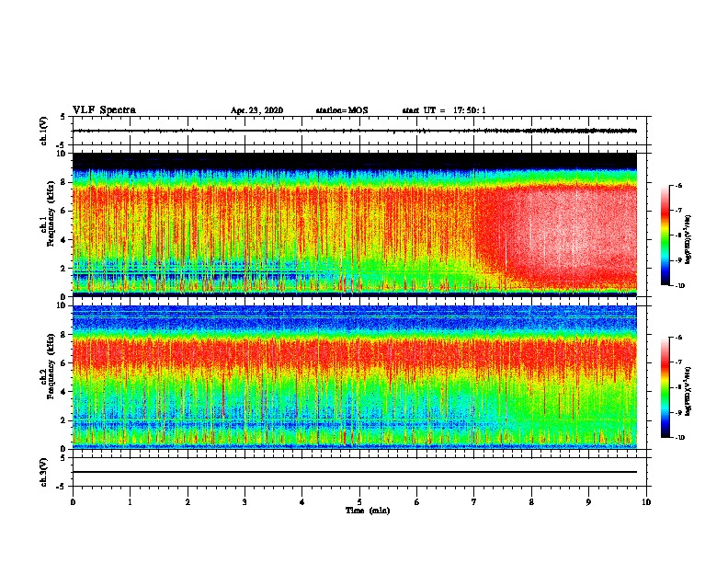Click the 'ch.1(V)' waveform axis label

tap(43, 131)
